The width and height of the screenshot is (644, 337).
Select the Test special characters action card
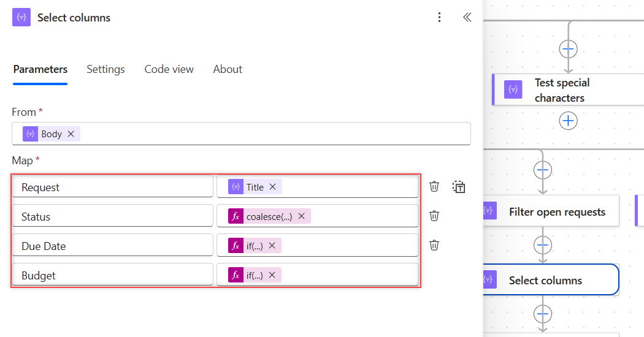(568, 89)
